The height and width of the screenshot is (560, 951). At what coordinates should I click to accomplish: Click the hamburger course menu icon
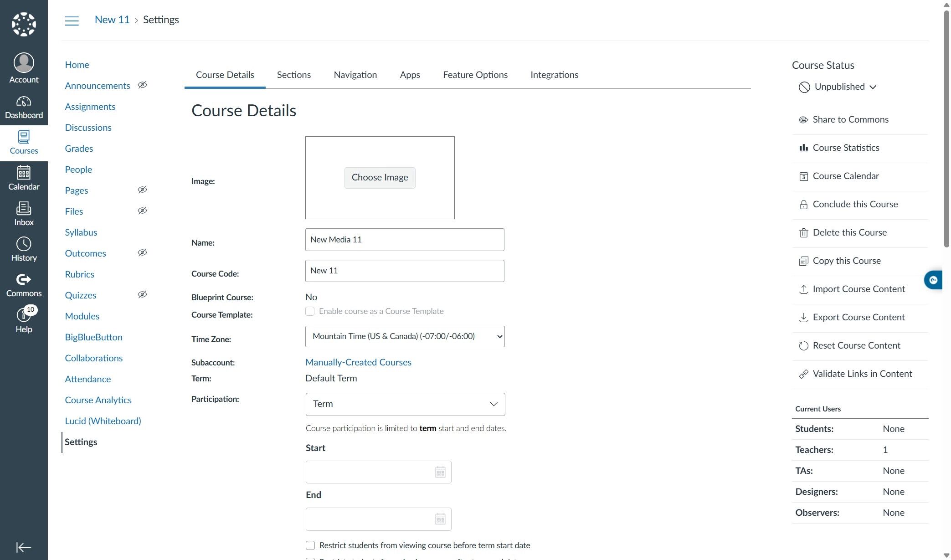(x=72, y=21)
